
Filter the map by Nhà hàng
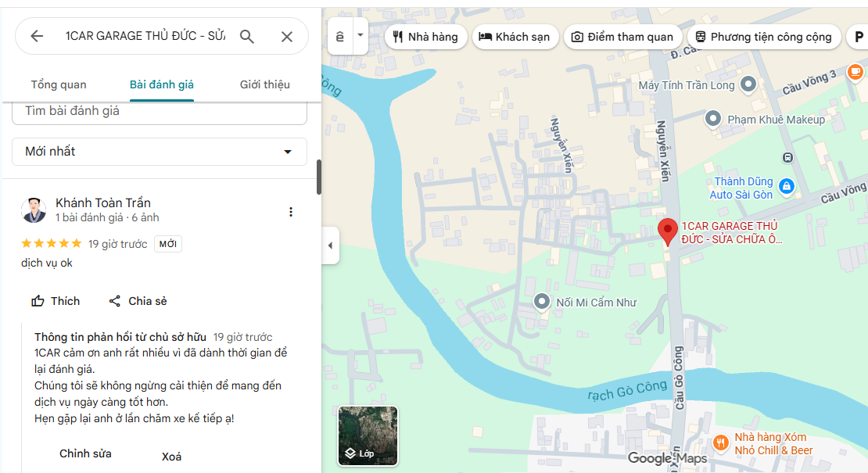point(425,37)
